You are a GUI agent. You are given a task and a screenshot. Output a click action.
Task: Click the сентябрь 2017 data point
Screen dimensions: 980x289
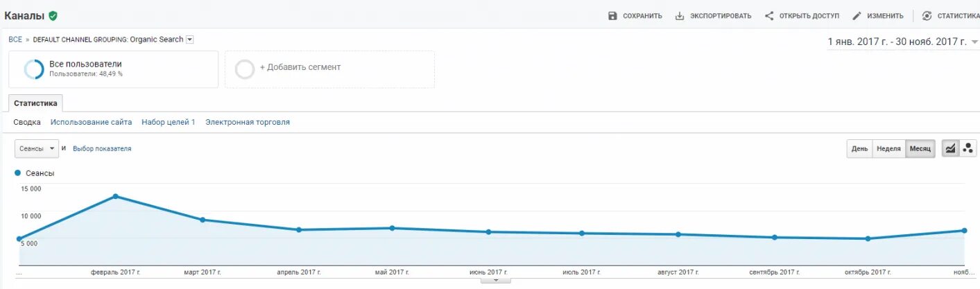(775, 237)
